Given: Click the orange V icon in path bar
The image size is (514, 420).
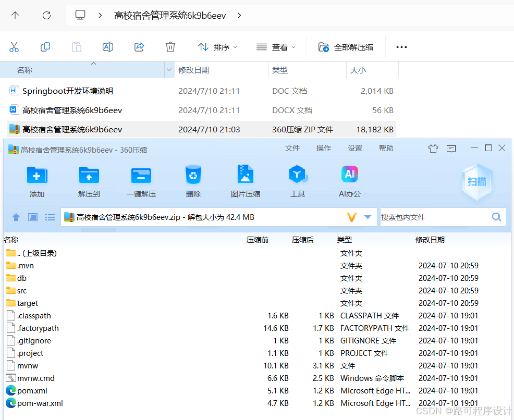Looking at the screenshot, I should tap(352, 217).
